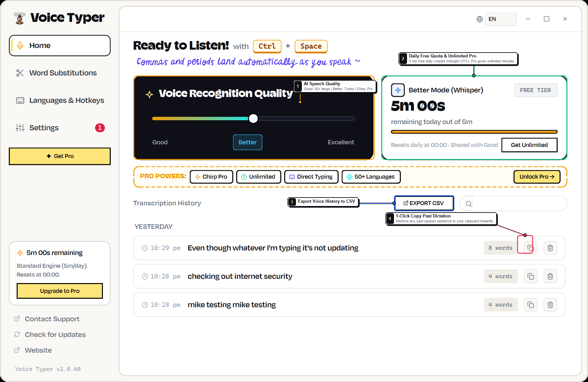Copy the 'mike testing mike testing' entry
This screenshot has height=382, width=588.
[531, 305]
